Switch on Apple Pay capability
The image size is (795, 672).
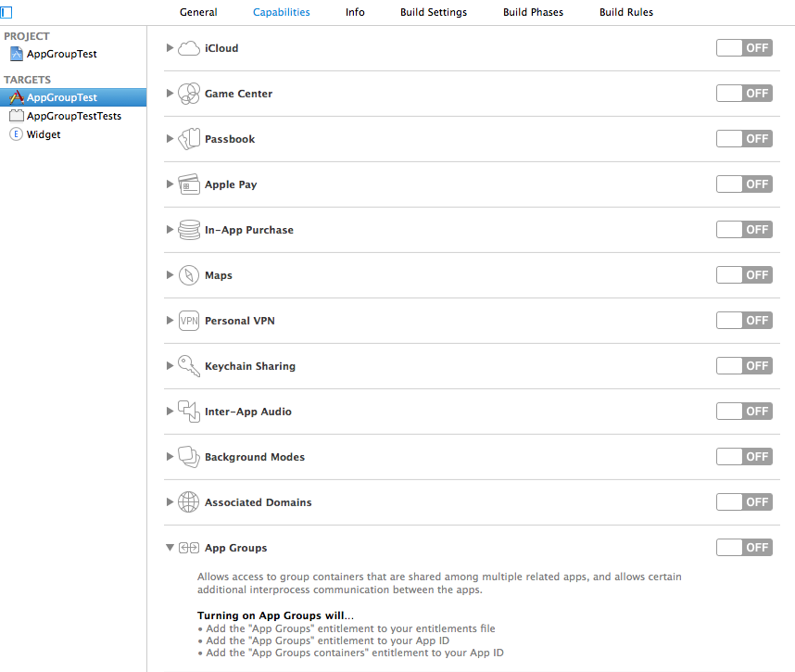click(744, 184)
